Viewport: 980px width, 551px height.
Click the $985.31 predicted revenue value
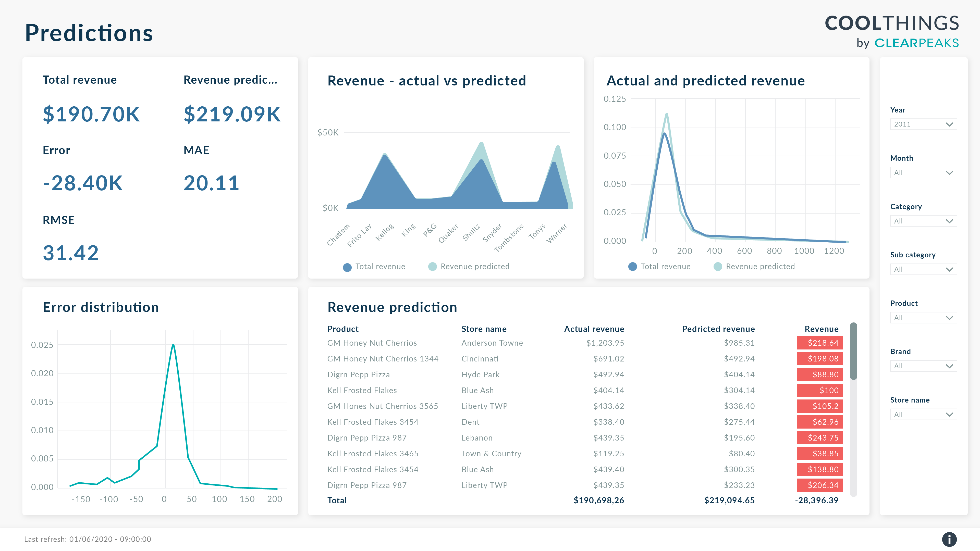tap(739, 343)
